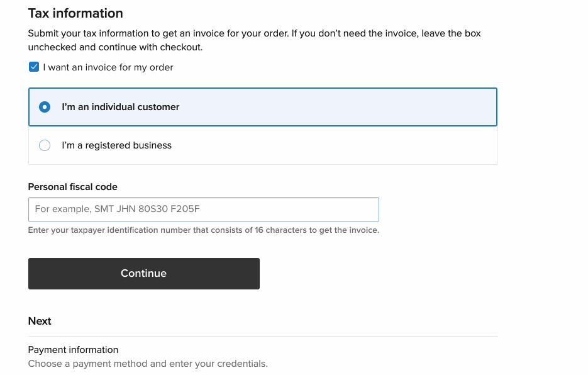Click the "Next" section heading

40,321
